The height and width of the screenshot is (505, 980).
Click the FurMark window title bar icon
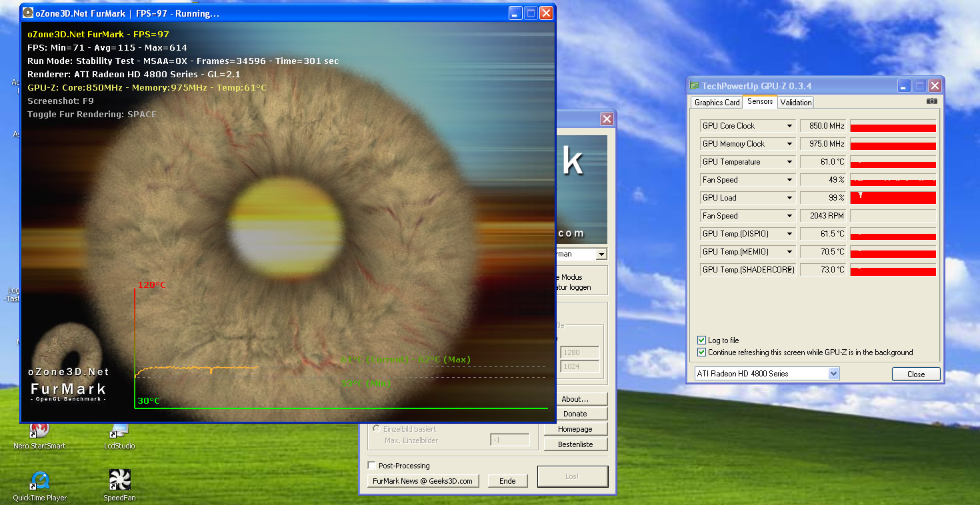[27, 13]
